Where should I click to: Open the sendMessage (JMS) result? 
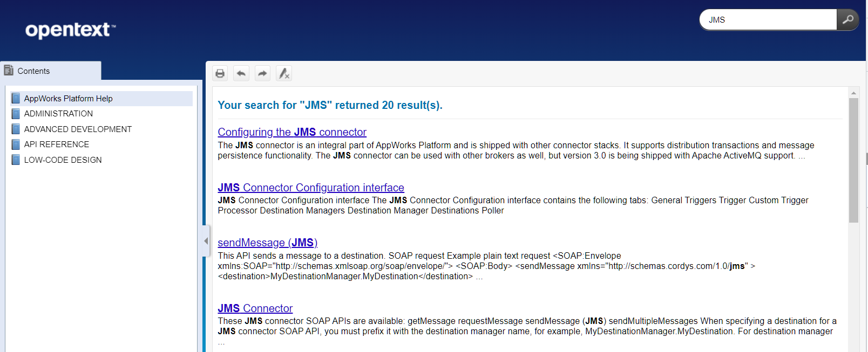[267, 243]
